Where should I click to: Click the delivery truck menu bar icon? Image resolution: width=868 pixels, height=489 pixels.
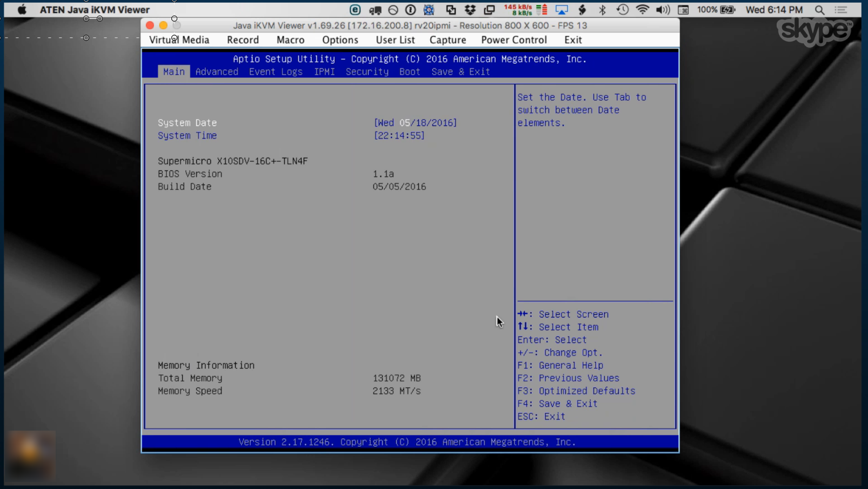click(375, 10)
